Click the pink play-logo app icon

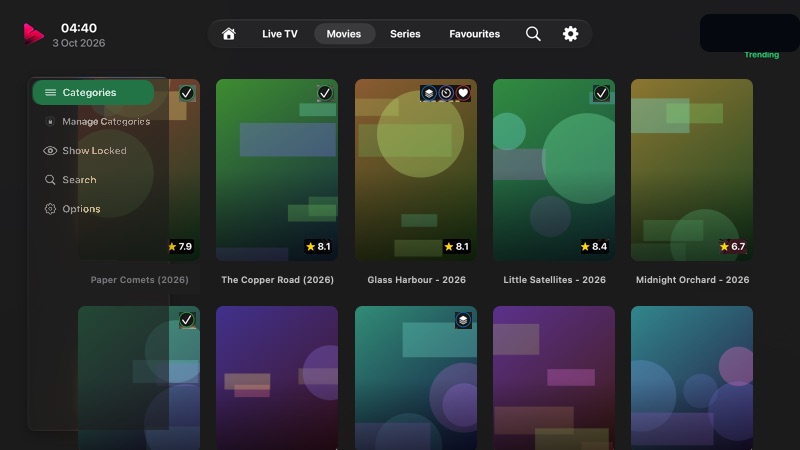pyautogui.click(x=33, y=34)
